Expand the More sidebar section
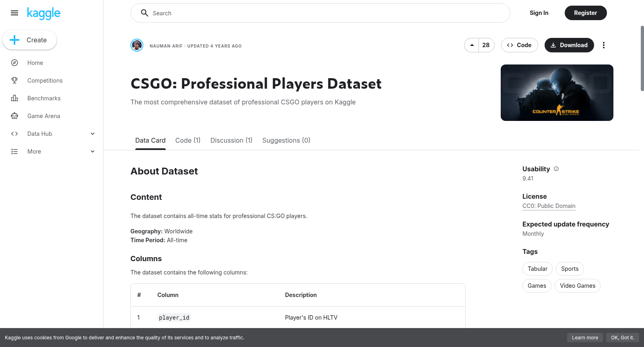The height and width of the screenshot is (347, 644). 93,152
